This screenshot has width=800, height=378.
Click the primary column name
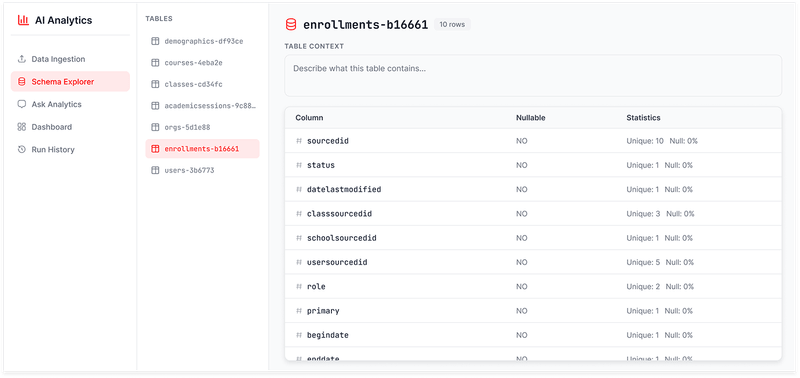[323, 311]
